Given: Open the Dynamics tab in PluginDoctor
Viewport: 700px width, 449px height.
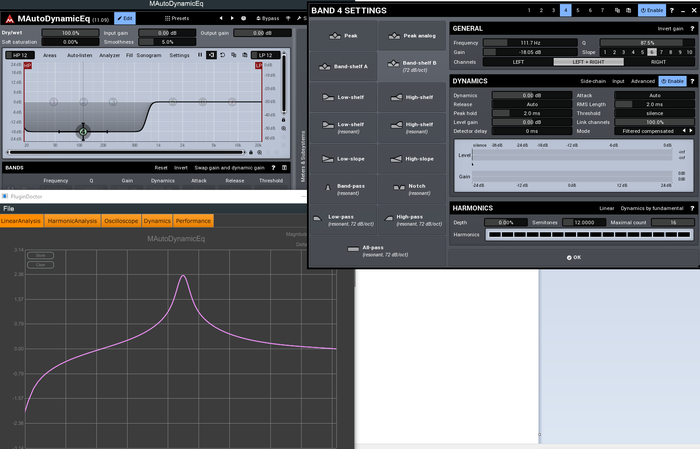Looking at the screenshot, I should [157, 221].
